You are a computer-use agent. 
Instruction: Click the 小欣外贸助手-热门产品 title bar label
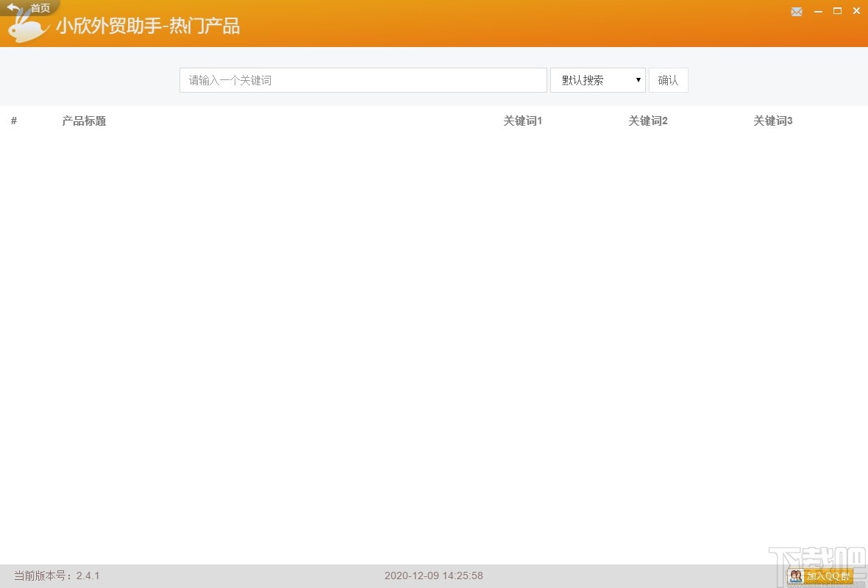click(149, 26)
